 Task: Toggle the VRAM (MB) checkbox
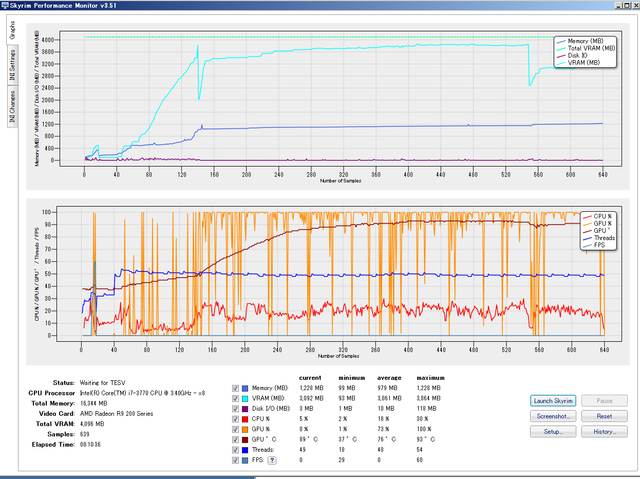pos(235,398)
